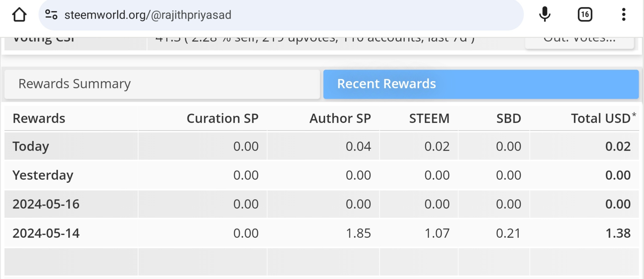The width and height of the screenshot is (644, 279).
Task: Click the Rewards column header
Action: tap(39, 118)
